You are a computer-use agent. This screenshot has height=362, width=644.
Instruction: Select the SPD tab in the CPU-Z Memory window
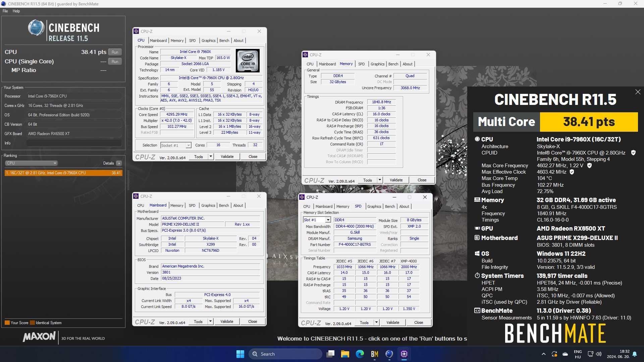tap(361, 64)
